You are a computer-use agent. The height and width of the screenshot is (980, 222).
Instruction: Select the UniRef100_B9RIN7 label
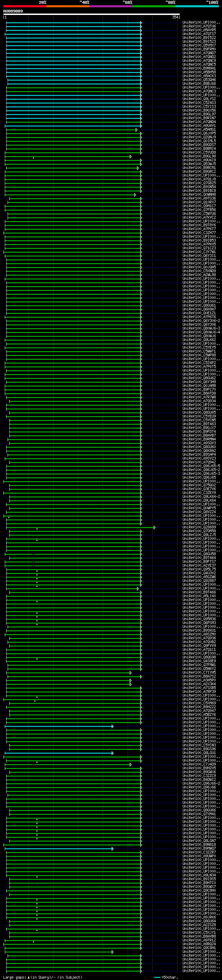pos(199,118)
